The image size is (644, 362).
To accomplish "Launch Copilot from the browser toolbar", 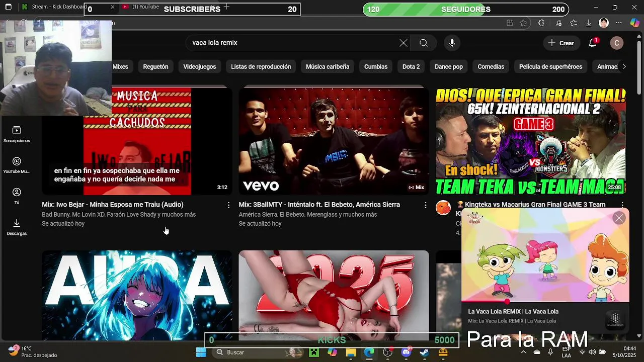I will pyautogui.click(x=635, y=23).
